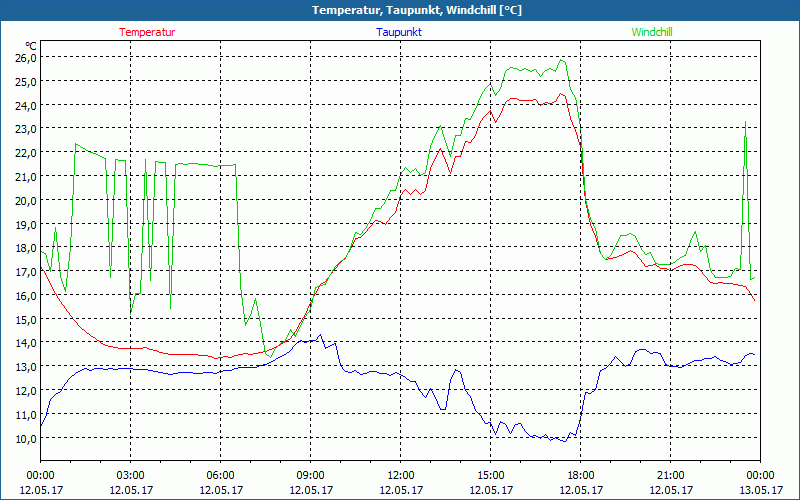Viewport: 800px width, 500px height.
Task: Click the 24,0 y-axis value
Action: [x=26, y=105]
